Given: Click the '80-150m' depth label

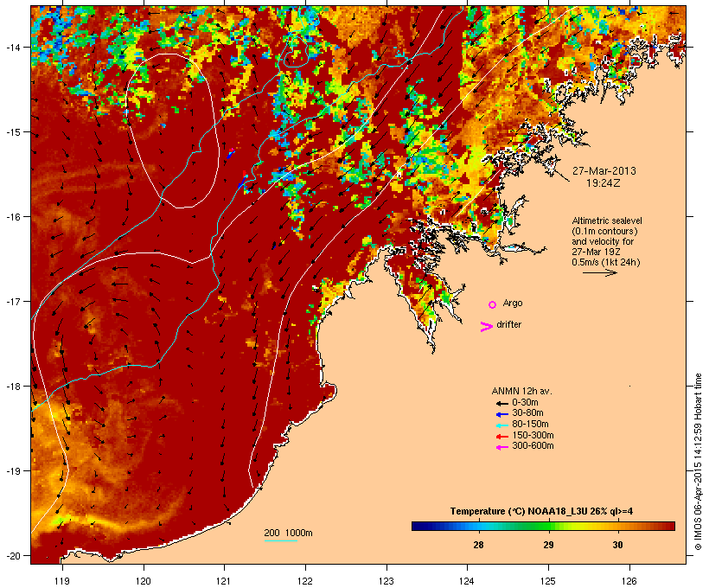Looking at the screenshot, I should 530,425.
